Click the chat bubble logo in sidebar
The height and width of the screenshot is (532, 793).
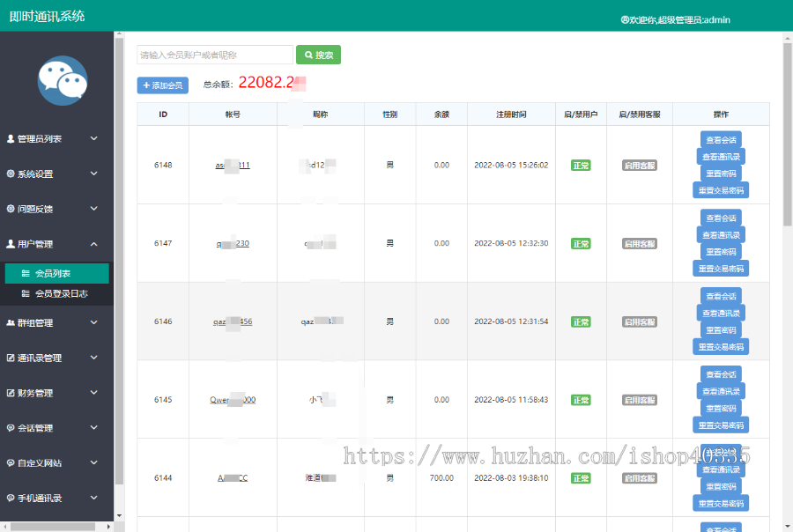pyautogui.click(x=63, y=80)
